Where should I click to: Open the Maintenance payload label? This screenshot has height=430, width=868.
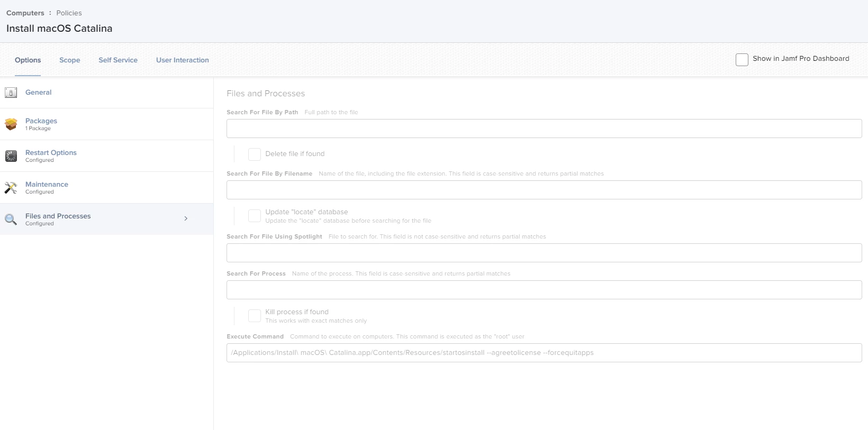click(47, 184)
